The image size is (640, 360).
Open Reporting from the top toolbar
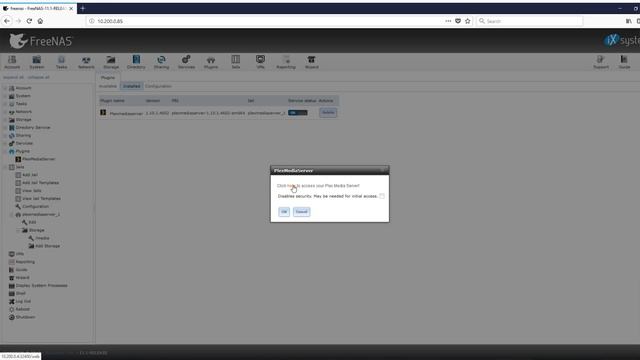286,62
